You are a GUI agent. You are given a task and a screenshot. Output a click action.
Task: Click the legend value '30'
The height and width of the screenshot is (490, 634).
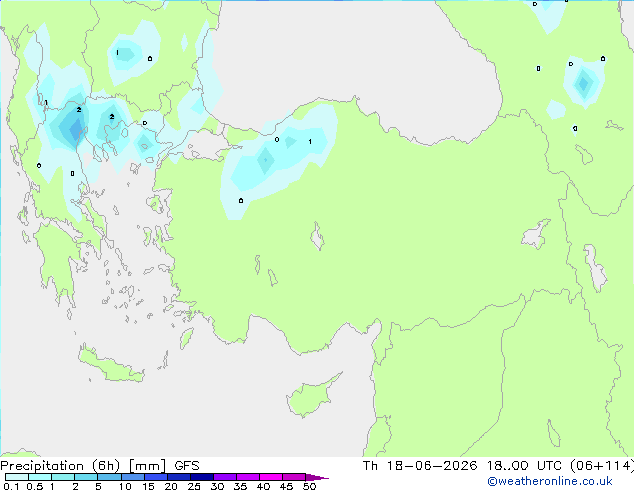click(217, 486)
